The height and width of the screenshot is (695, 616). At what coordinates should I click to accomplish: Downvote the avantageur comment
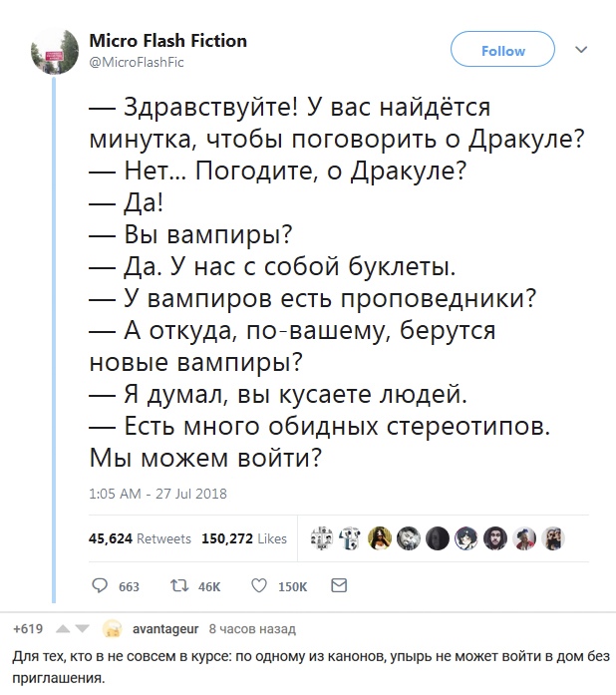click(83, 630)
